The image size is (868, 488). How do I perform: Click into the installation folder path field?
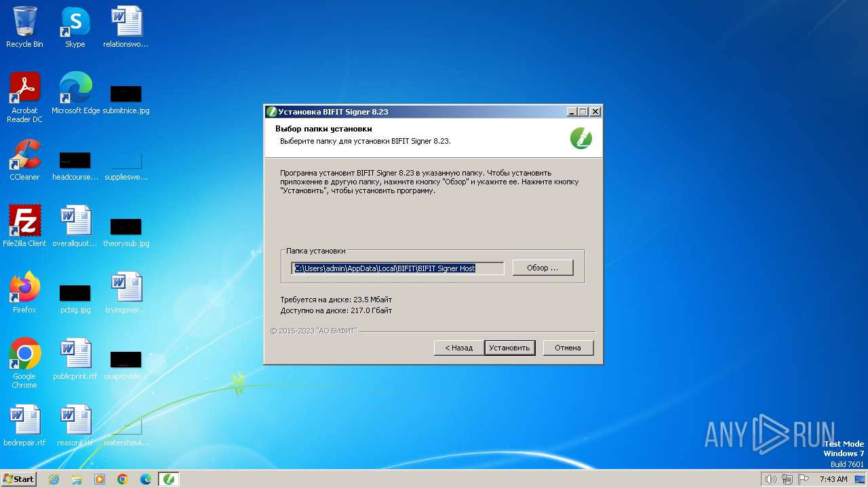[x=398, y=268]
